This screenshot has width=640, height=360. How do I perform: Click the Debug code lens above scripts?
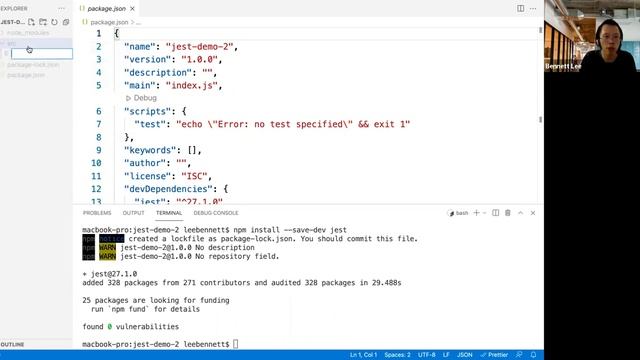[x=141, y=98]
